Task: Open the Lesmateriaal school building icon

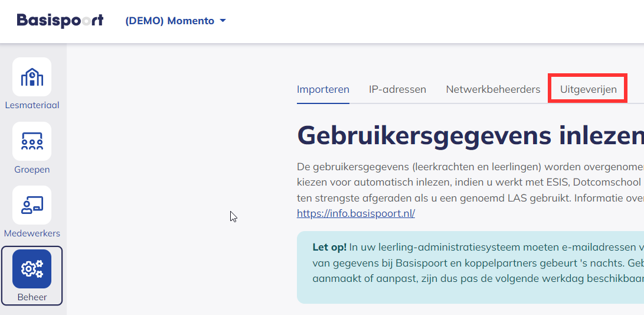Action: point(32,77)
